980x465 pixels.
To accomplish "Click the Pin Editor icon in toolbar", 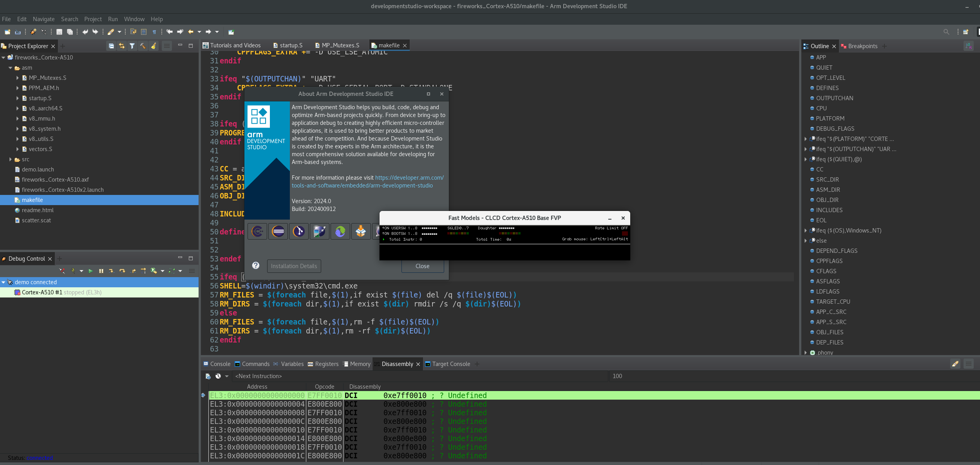I will point(231,32).
